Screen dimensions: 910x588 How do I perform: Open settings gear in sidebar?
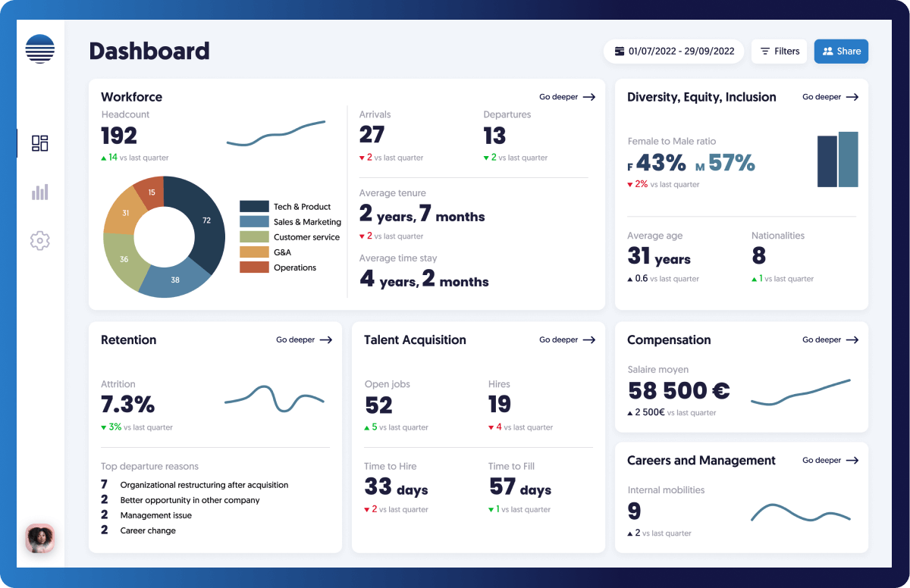click(39, 241)
